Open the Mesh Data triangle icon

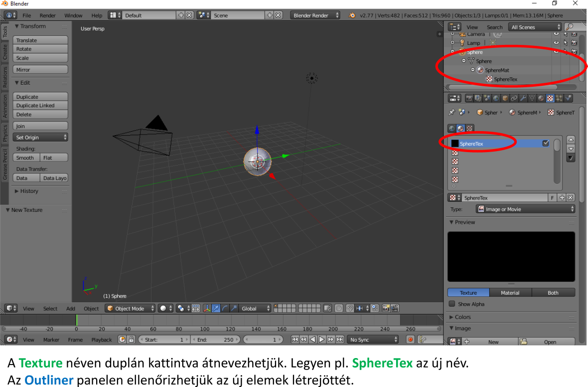click(x=532, y=98)
